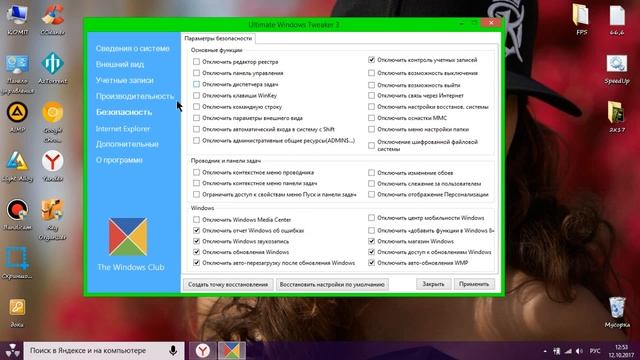Uncheck Отключить магазин Windows

pos(371,241)
